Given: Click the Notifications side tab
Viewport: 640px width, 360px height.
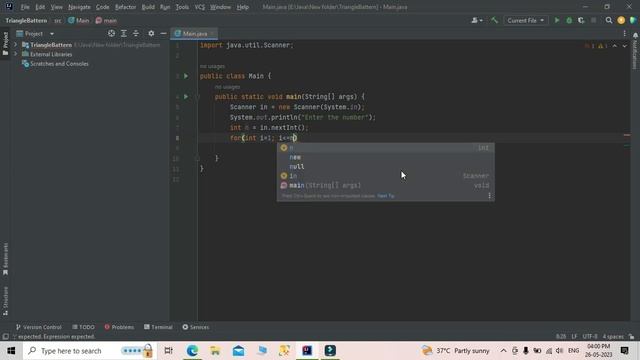Looking at the screenshot, I should (x=635, y=52).
